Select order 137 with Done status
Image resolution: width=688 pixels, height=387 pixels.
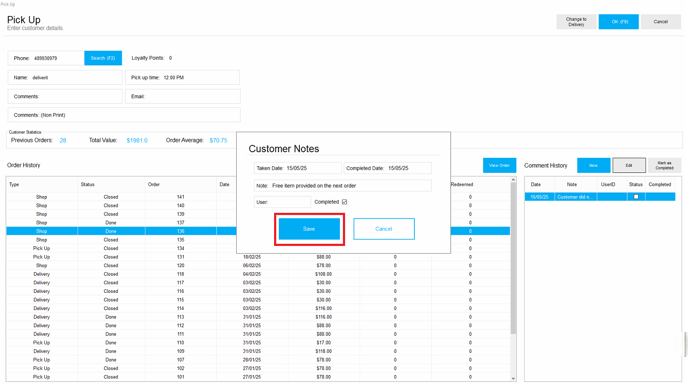pyautogui.click(x=258, y=222)
